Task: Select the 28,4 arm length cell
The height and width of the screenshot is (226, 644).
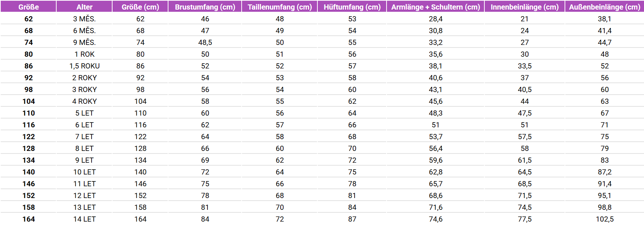Action: pos(435,19)
